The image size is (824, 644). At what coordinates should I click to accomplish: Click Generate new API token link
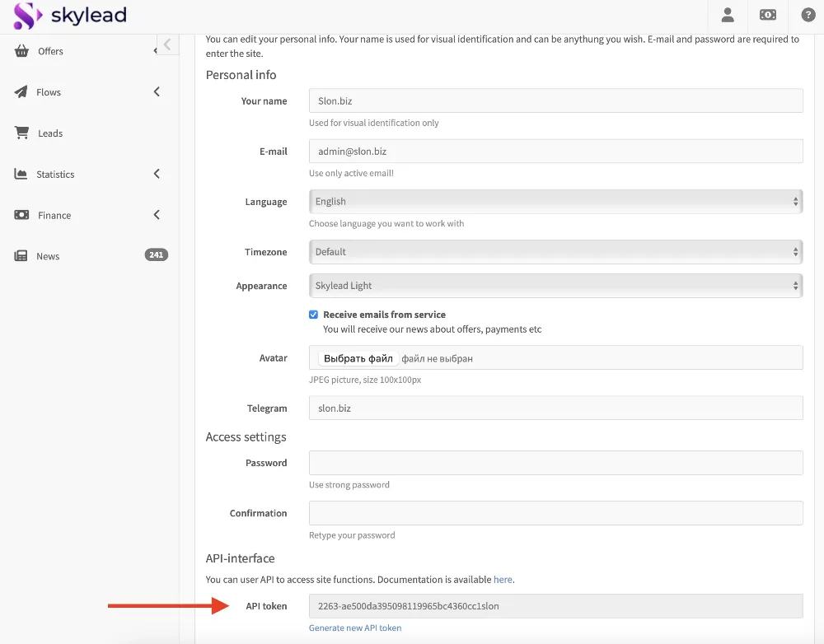tap(354, 628)
